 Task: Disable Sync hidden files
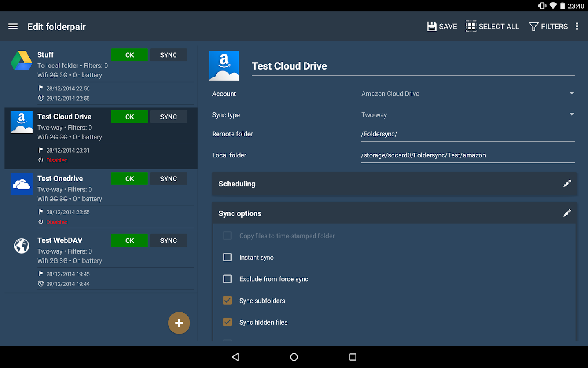227,322
